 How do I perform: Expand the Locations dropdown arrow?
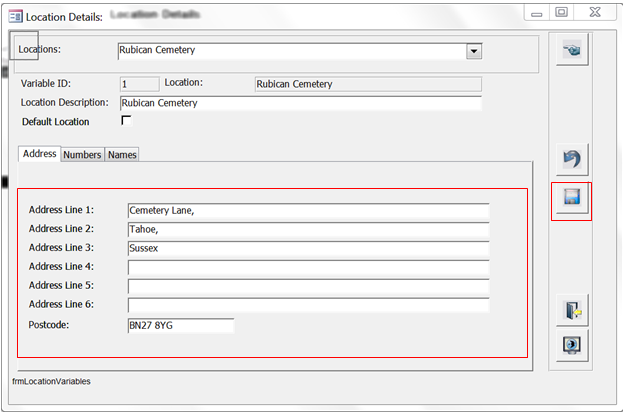point(474,51)
